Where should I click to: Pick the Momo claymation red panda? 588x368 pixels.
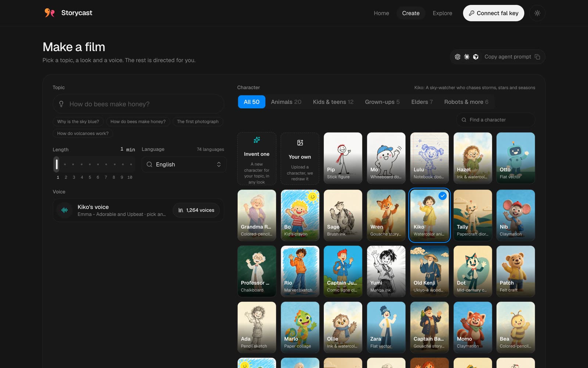tap(473, 327)
